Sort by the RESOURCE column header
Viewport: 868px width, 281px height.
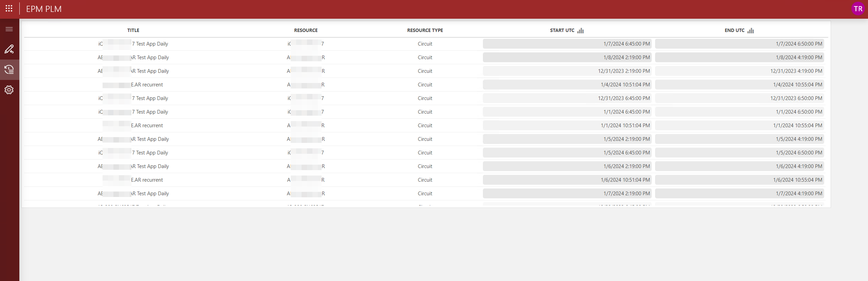(306, 30)
